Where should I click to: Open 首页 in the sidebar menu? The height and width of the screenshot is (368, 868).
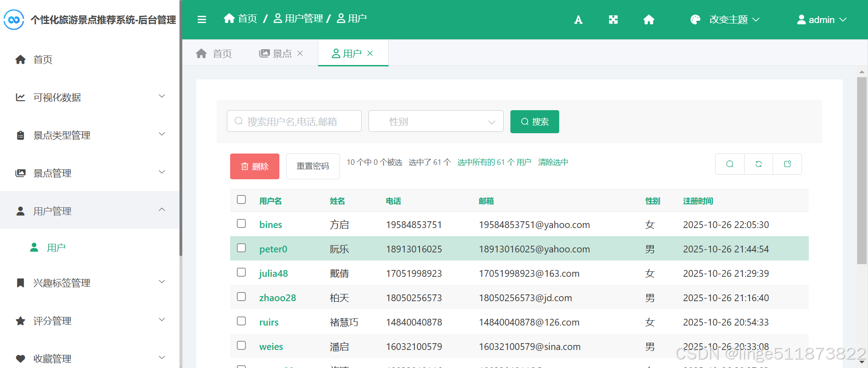[x=90, y=60]
